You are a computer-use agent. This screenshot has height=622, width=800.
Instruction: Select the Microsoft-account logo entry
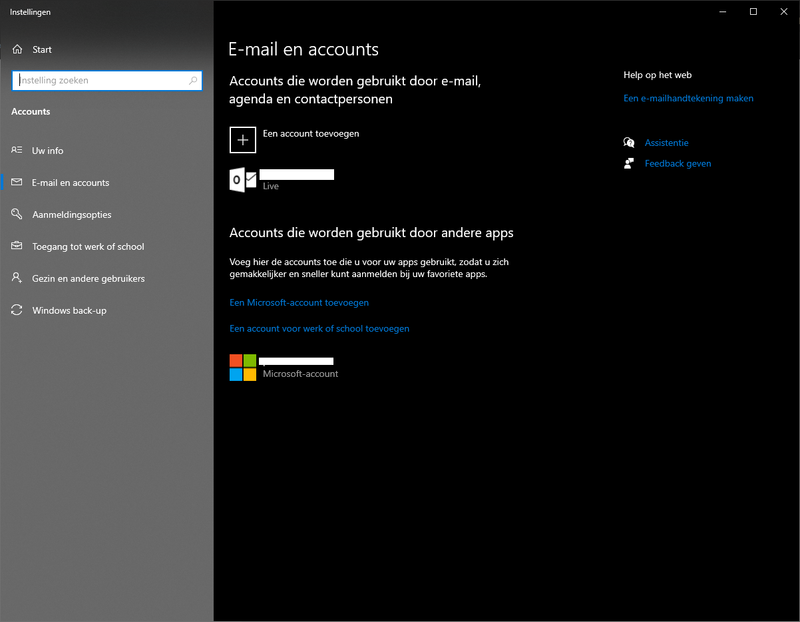click(243, 367)
